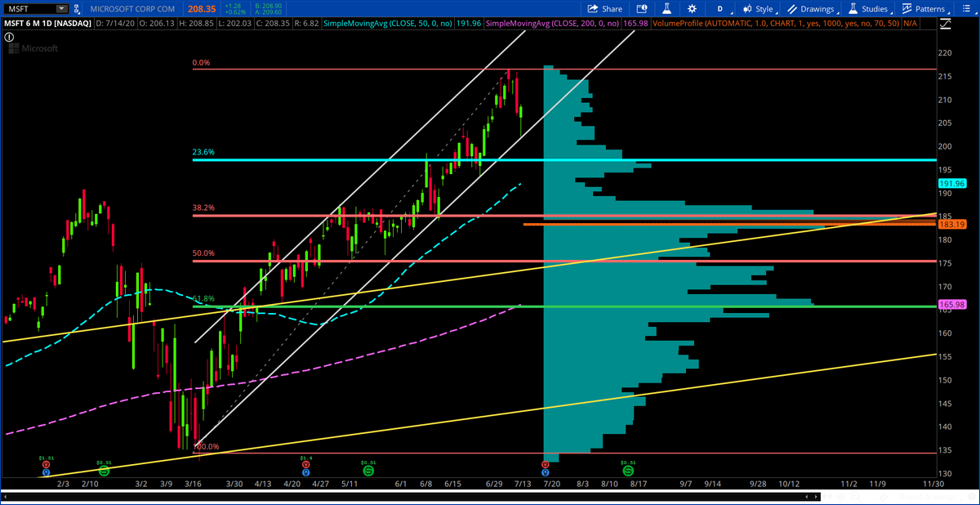Click the blue event icon near 4/27
980x505 pixels.
tap(305, 472)
